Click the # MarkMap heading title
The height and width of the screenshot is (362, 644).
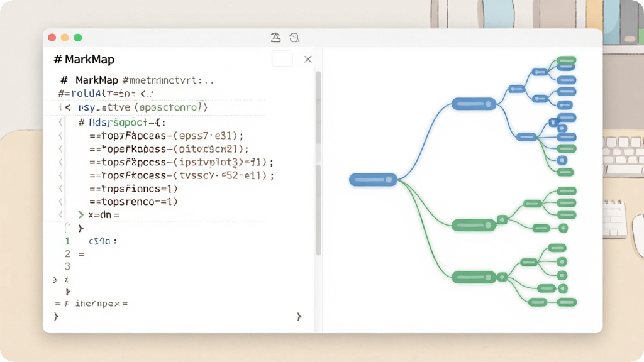click(x=84, y=59)
